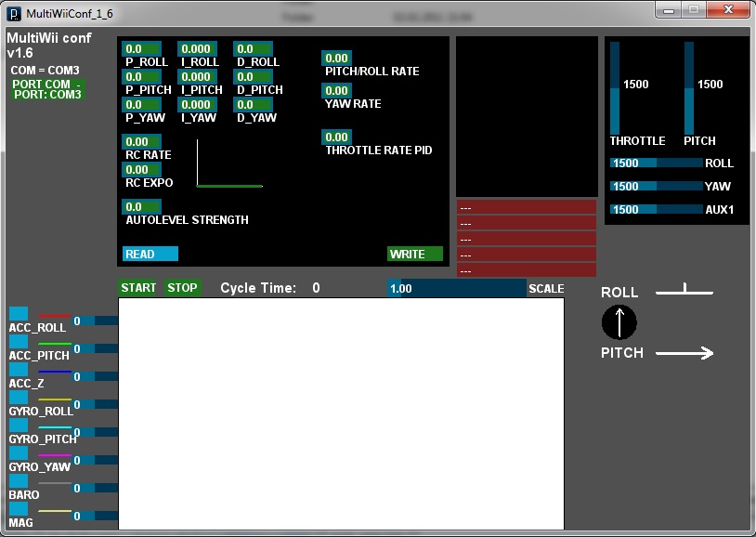
Task: Click the PITCH/ROLL RATE value field
Action: pyautogui.click(x=336, y=59)
